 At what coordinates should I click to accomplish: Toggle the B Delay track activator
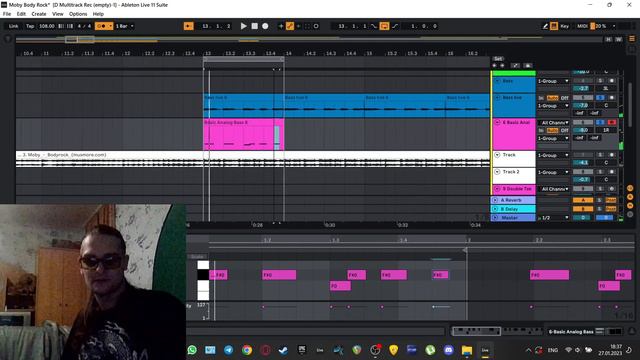point(583,209)
